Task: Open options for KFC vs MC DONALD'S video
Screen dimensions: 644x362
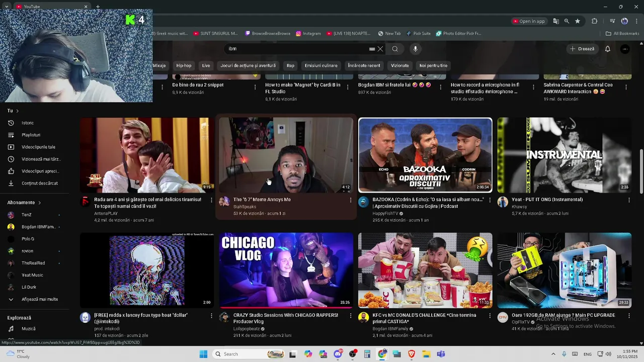Action: [x=490, y=316]
